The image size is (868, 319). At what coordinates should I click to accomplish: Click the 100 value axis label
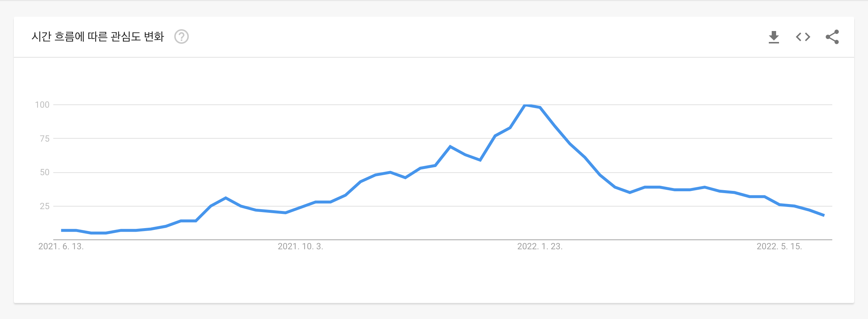(42, 105)
